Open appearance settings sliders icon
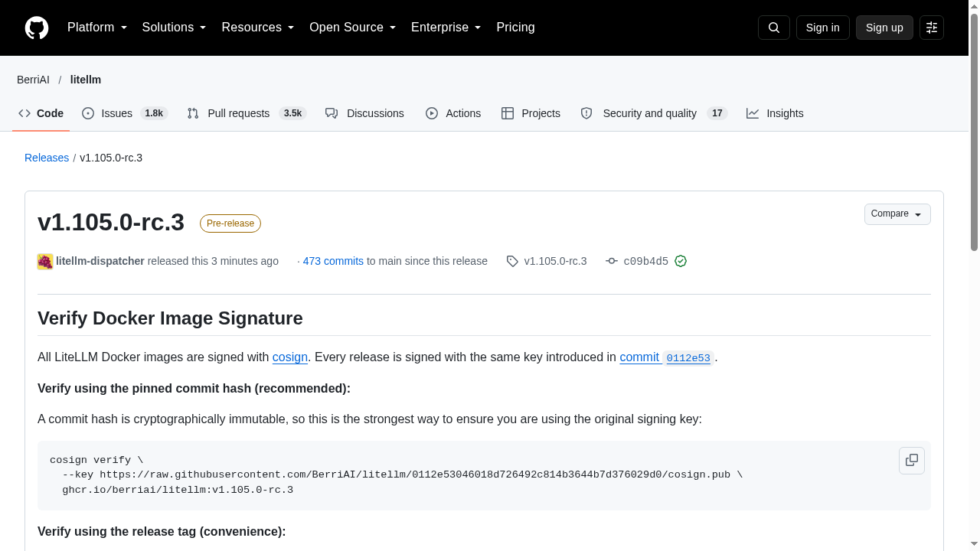 point(932,28)
